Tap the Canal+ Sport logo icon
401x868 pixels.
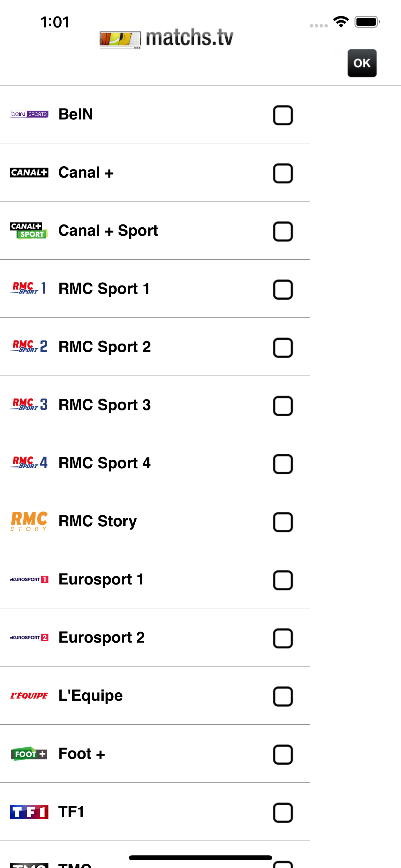tap(29, 231)
